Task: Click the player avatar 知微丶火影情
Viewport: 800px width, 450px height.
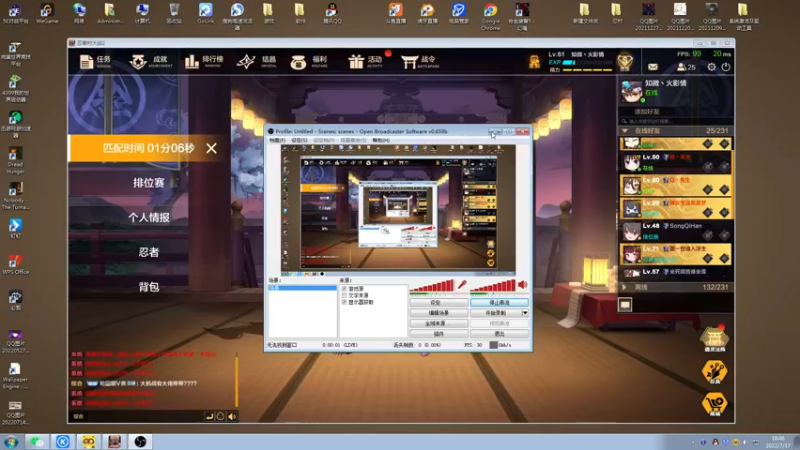Action: tap(632, 91)
